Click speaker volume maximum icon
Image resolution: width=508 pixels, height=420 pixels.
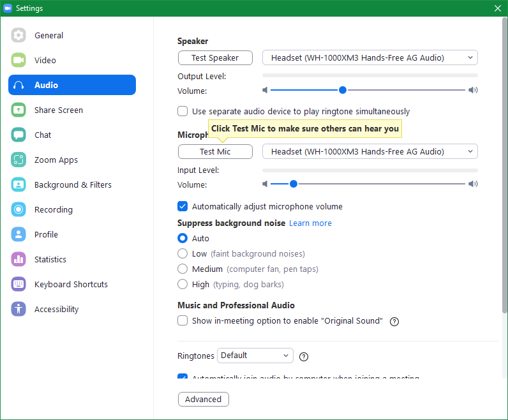click(473, 90)
